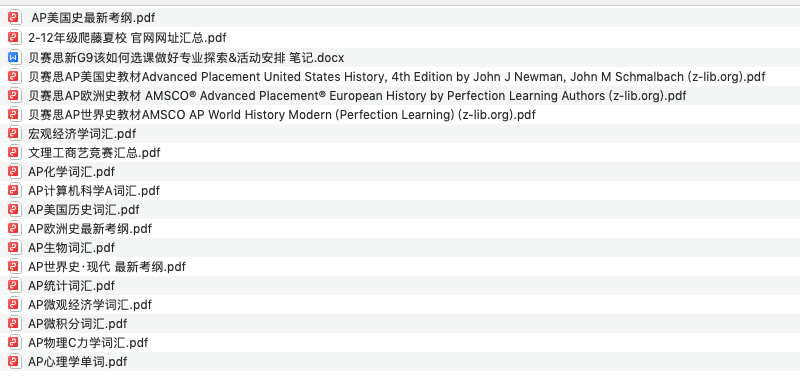Screen dimensions: 800x384
Task: Select AP微积分词汇.pdf in the list
Action: coord(400,324)
